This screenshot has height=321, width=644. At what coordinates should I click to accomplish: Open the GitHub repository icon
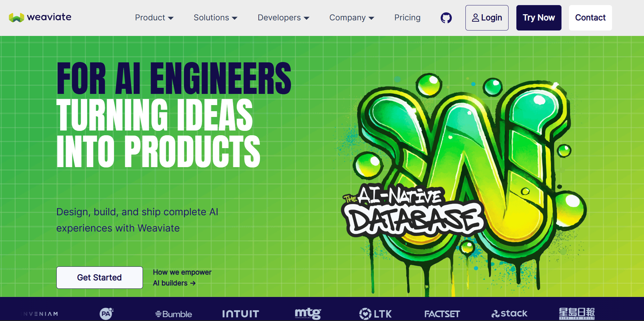(446, 18)
